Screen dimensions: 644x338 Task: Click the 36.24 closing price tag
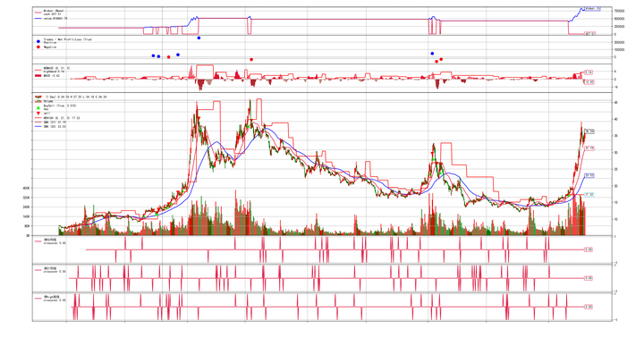click(x=589, y=131)
